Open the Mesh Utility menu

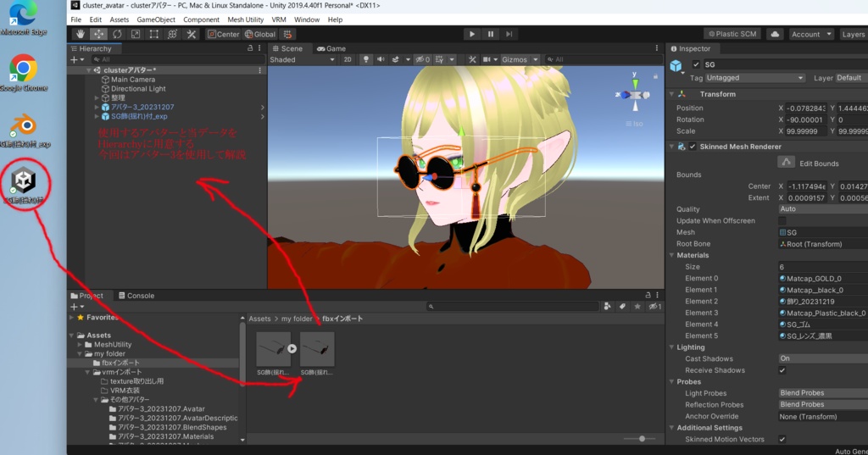click(245, 19)
